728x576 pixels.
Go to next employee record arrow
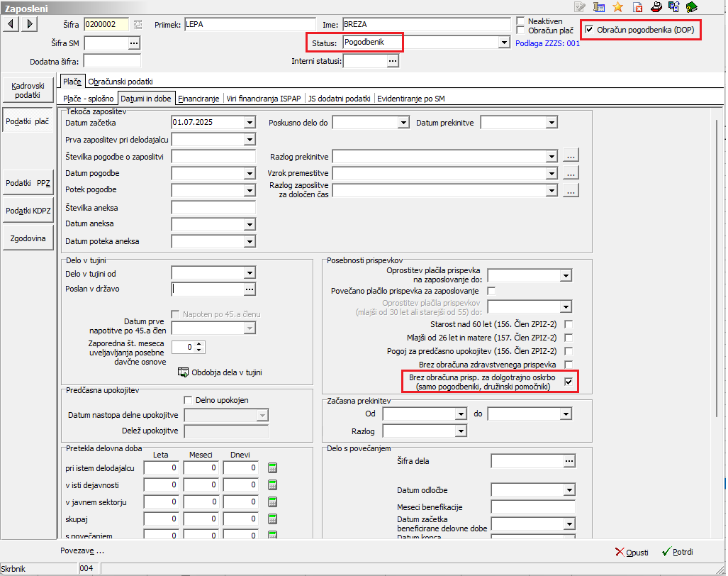point(29,23)
